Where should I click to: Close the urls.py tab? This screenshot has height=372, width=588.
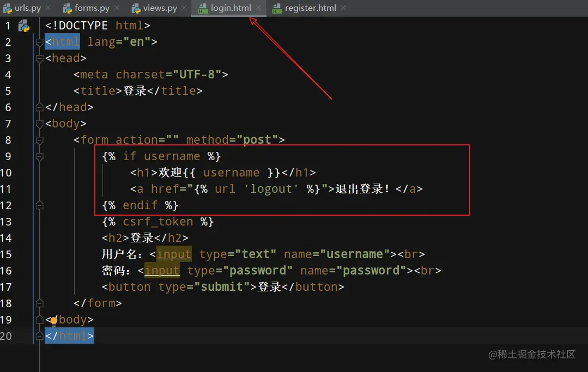pyautogui.click(x=48, y=8)
